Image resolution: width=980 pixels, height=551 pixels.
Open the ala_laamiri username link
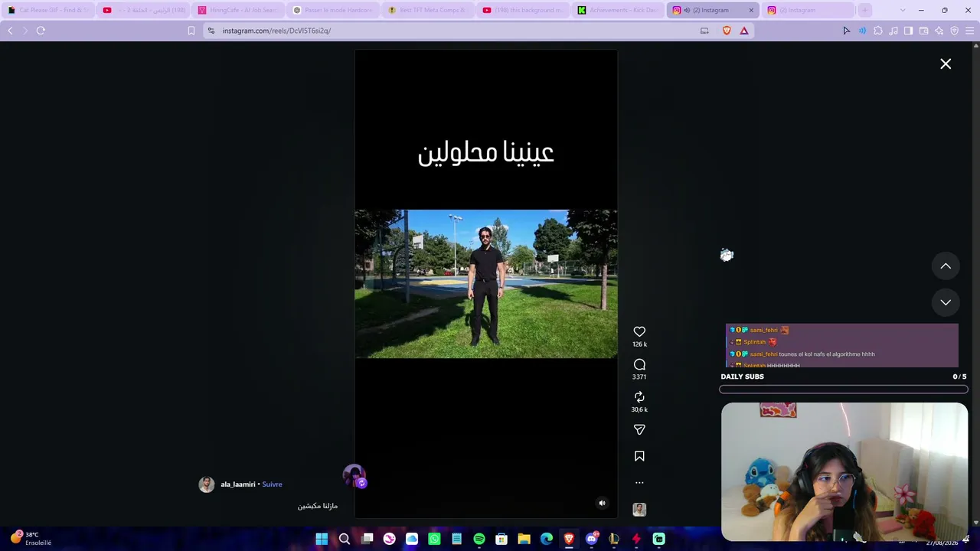pyautogui.click(x=238, y=484)
